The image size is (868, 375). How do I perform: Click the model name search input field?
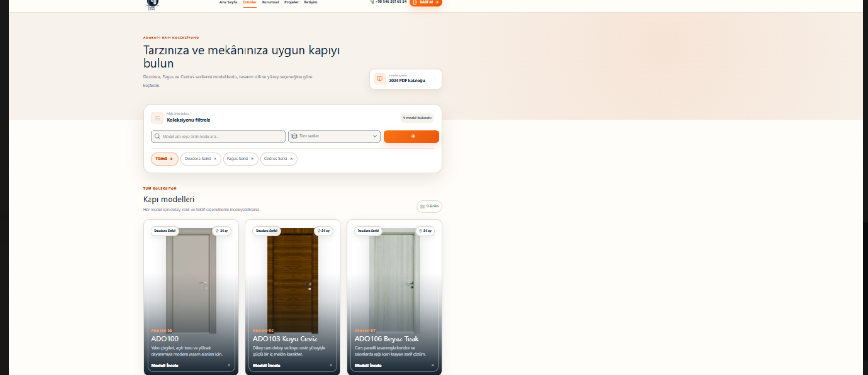(x=218, y=136)
